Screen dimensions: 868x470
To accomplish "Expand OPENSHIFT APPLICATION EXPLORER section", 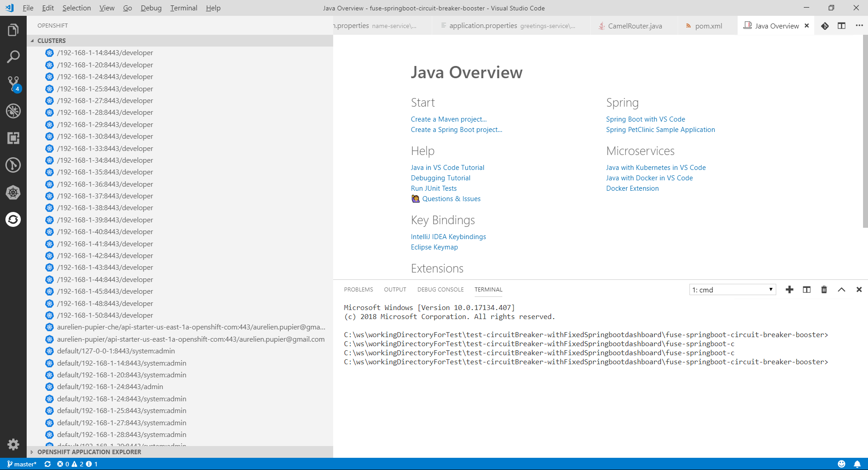I will (x=180, y=452).
